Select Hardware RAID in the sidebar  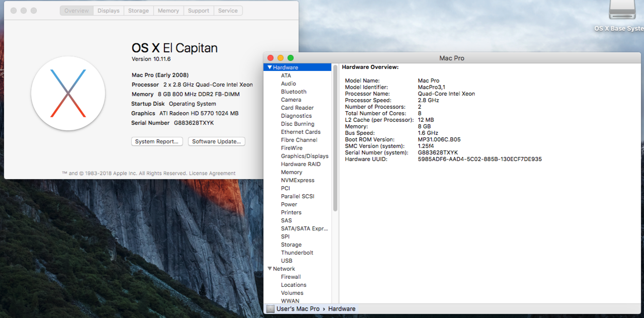coord(301,164)
